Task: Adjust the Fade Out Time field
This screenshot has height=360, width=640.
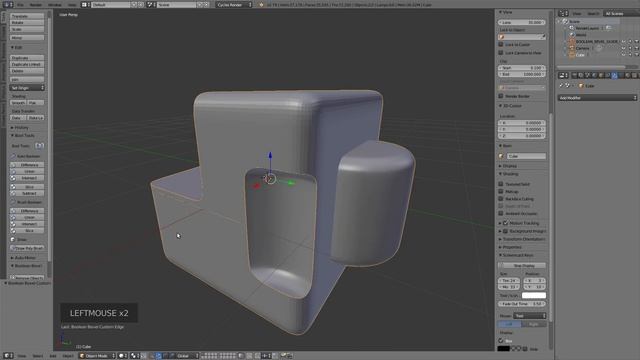Action: [522, 304]
